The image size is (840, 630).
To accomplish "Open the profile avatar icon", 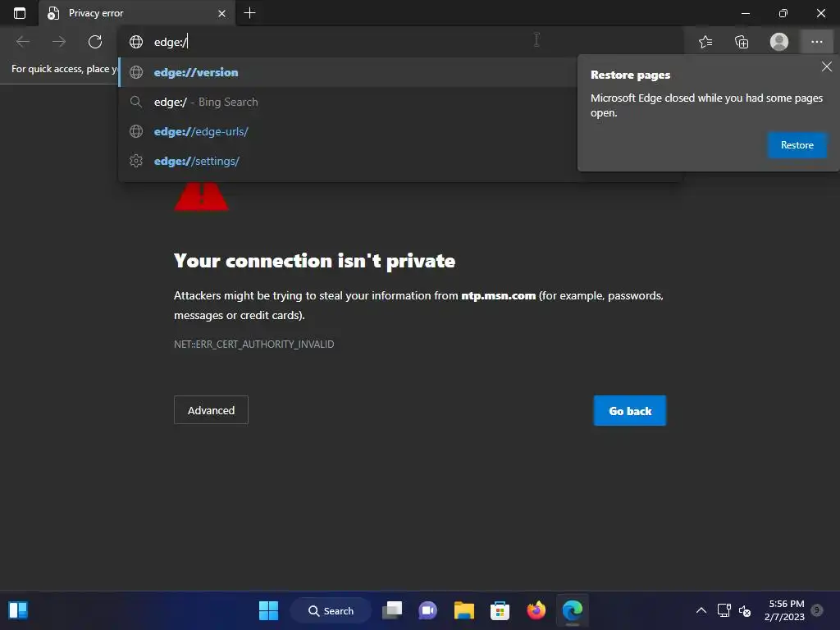I will pyautogui.click(x=779, y=41).
